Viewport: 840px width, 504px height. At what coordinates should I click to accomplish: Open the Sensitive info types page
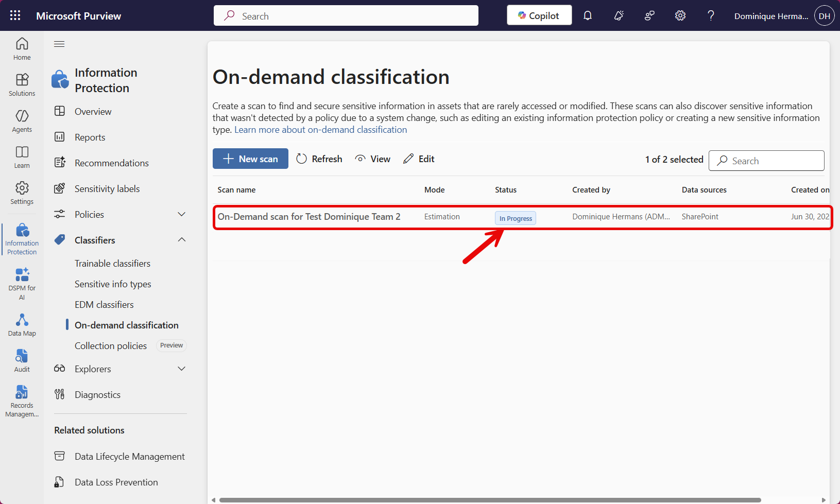pyautogui.click(x=113, y=284)
